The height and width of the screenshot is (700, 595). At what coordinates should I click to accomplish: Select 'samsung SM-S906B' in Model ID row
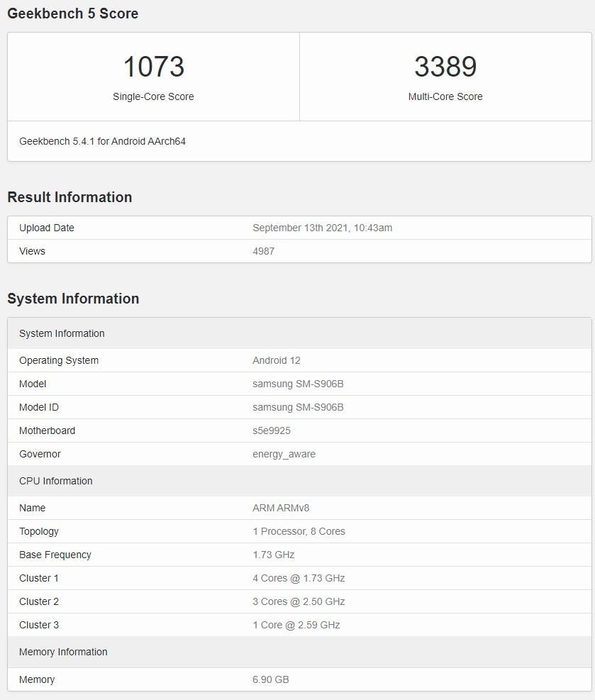click(x=298, y=407)
